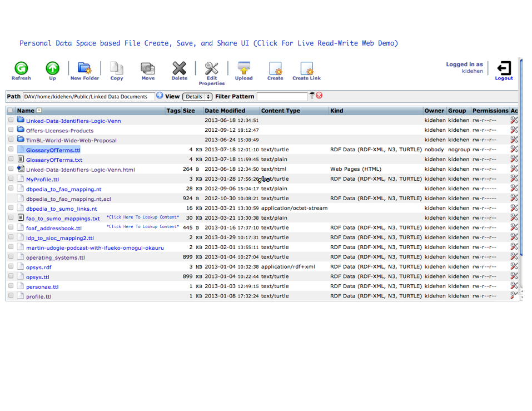Image resolution: width=532 pixels, height=411 pixels.
Task: Check the box for GlossaryOfTerms.ttl
Action: point(11,150)
